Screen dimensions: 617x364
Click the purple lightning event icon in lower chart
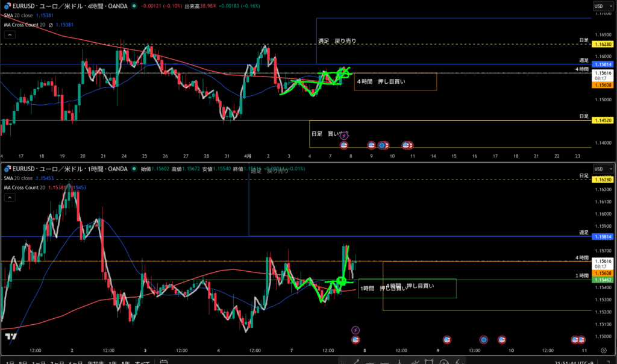click(355, 330)
